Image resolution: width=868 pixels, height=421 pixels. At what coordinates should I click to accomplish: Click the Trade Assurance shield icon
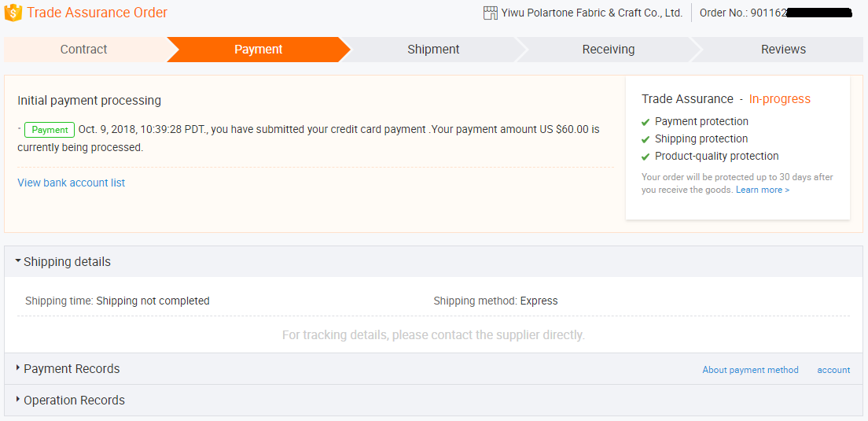tap(13, 13)
